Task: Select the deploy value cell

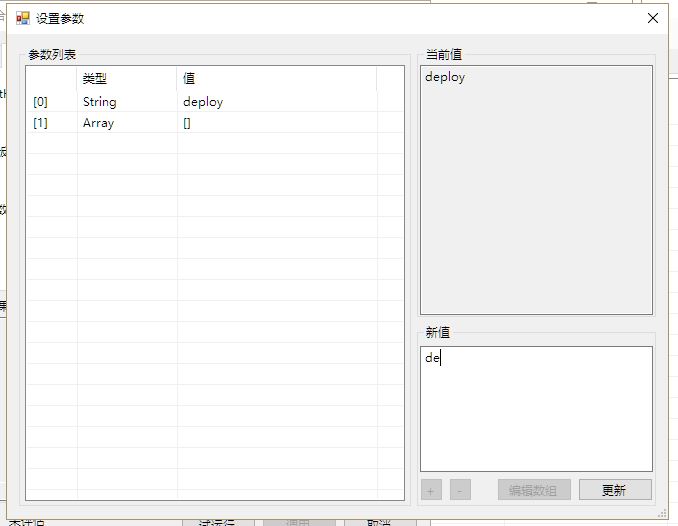Action: tap(276, 102)
